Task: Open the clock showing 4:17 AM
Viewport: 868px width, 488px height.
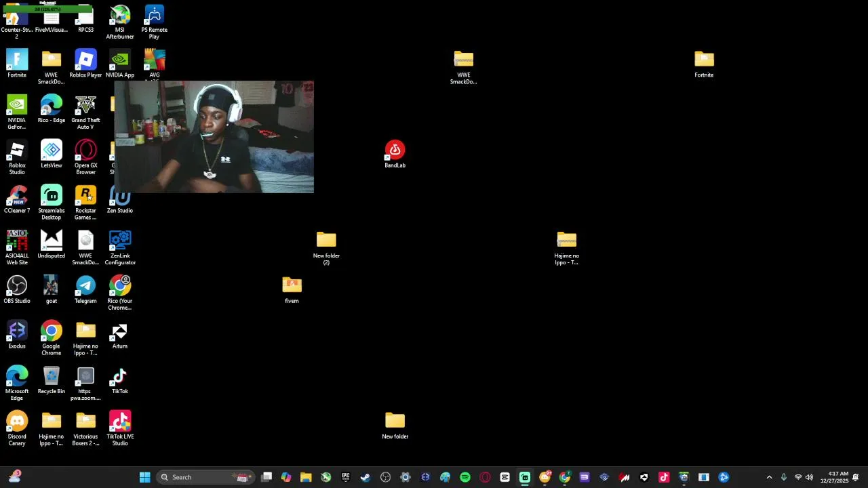Action: [834, 477]
